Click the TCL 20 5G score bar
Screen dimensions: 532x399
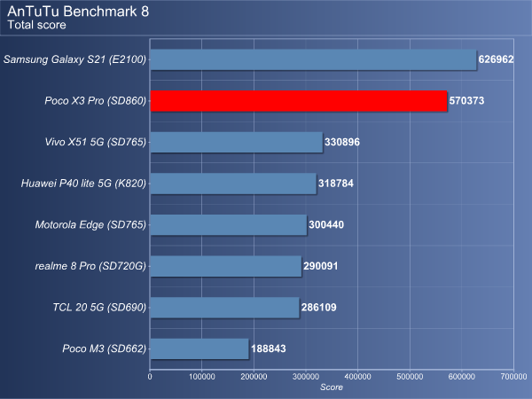pyautogui.click(x=224, y=308)
